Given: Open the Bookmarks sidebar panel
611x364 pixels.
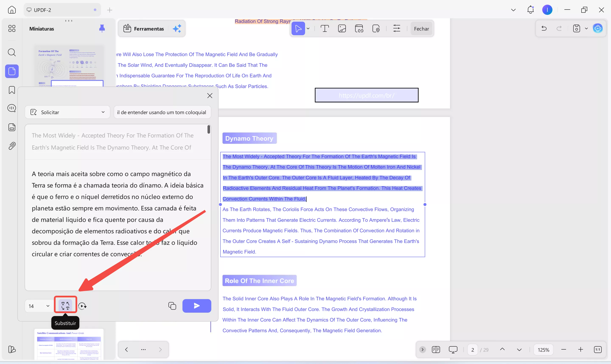Looking at the screenshot, I should pyautogui.click(x=12, y=90).
